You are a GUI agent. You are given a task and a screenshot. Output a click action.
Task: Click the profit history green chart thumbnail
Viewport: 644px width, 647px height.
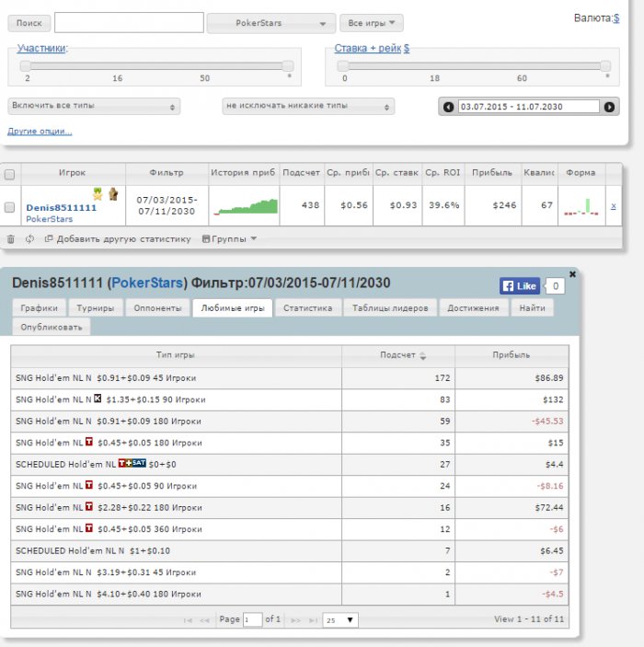point(246,206)
